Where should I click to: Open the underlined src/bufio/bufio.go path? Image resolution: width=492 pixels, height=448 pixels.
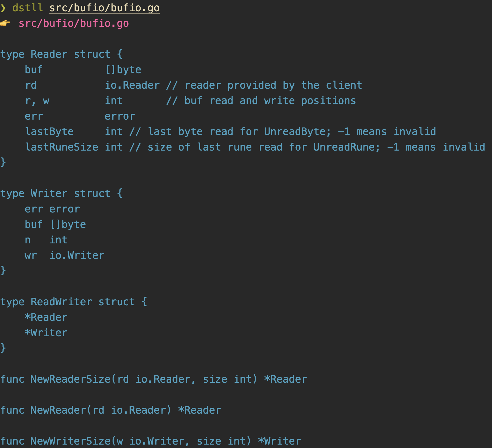104,8
